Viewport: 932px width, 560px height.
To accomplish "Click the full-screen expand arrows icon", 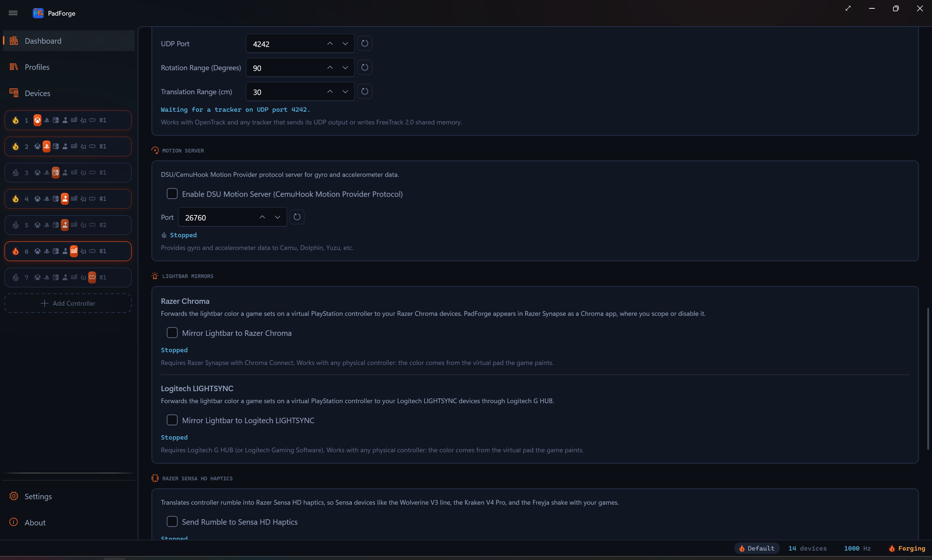I will (848, 8).
